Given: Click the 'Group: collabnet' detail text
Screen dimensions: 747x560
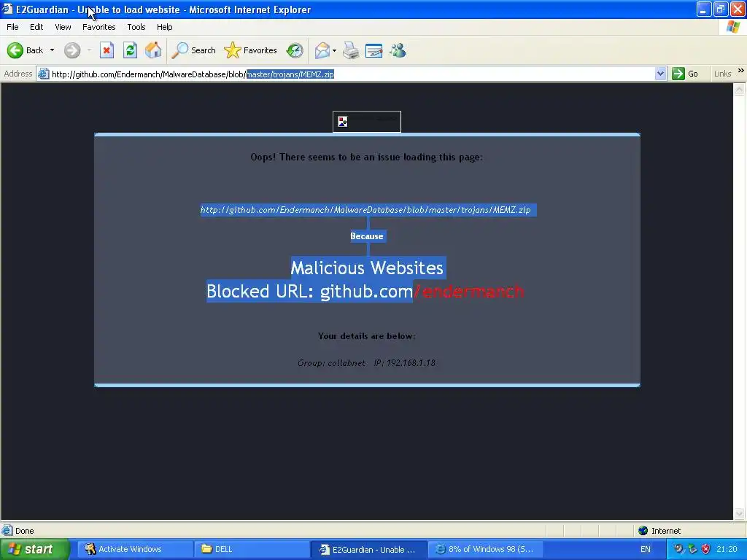Looking at the screenshot, I should tap(332, 363).
